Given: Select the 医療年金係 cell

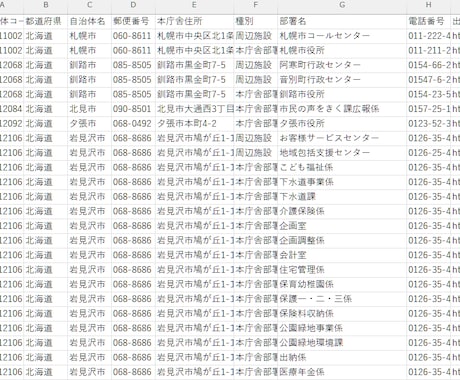Looking at the screenshot, I should (x=342, y=372).
